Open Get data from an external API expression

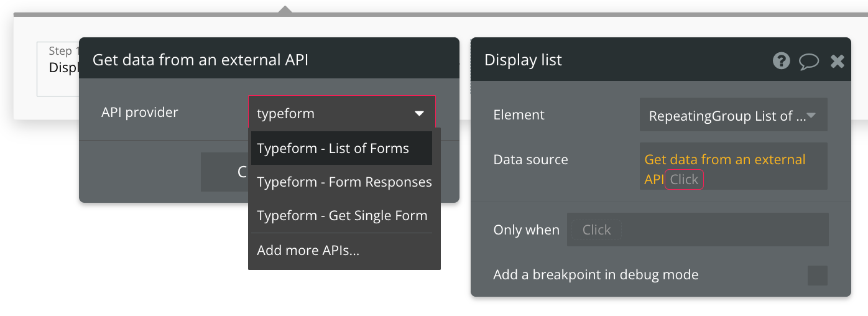point(724,169)
